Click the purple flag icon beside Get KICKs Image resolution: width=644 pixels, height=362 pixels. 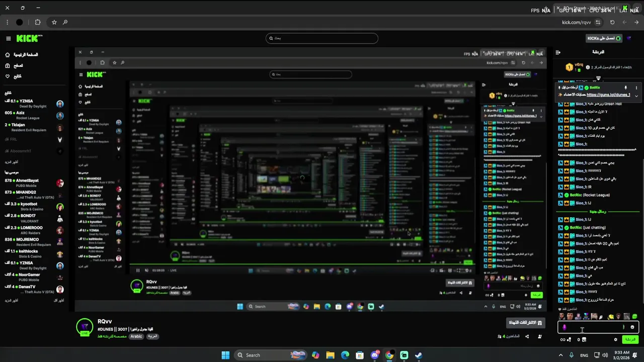(629, 38)
